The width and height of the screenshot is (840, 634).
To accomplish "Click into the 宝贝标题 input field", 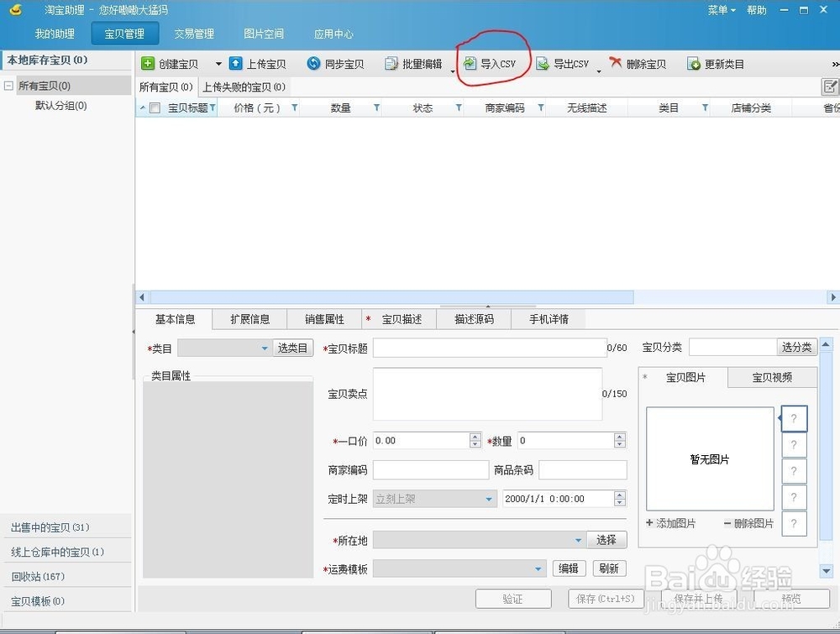I will click(490, 348).
